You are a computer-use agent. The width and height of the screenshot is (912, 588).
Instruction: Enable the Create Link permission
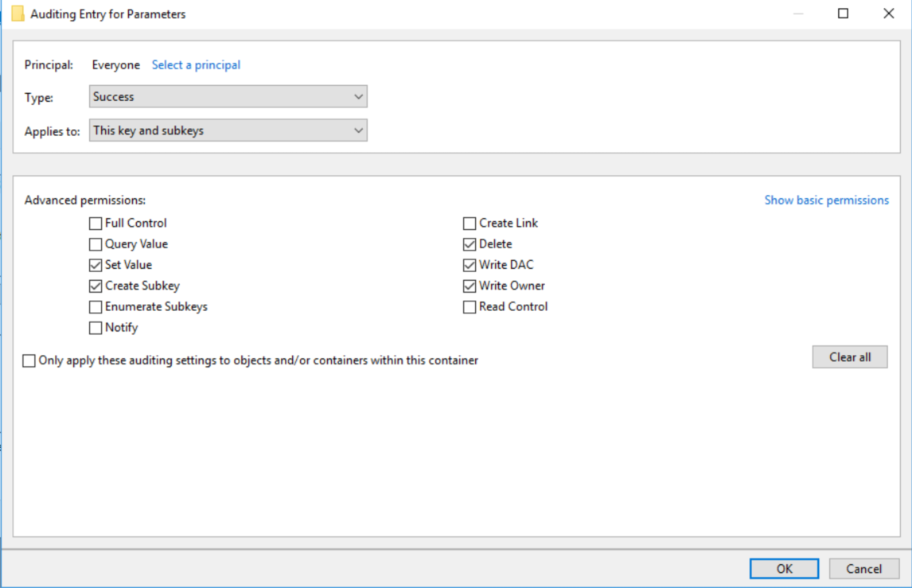tap(469, 223)
